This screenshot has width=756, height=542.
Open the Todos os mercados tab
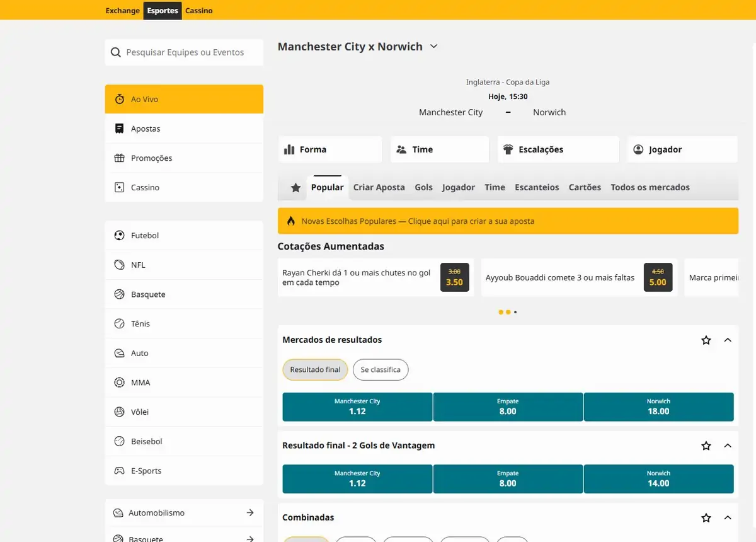click(x=650, y=187)
